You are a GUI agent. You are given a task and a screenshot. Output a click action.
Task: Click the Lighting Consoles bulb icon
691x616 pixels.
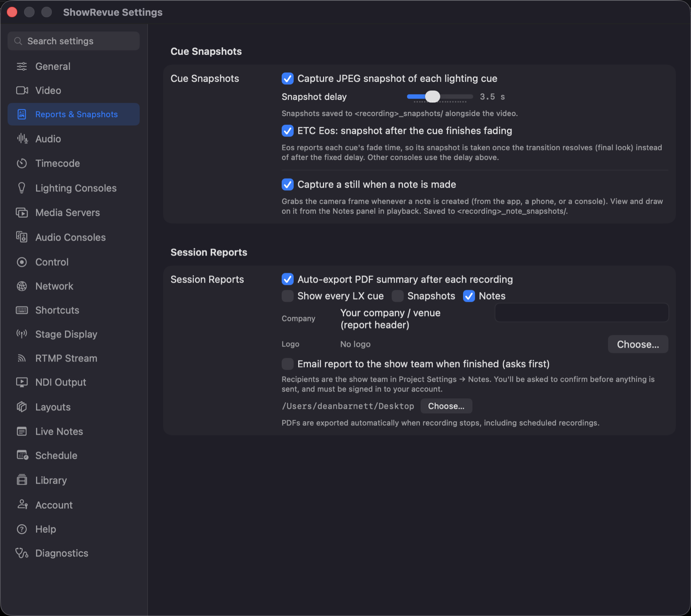point(22,188)
